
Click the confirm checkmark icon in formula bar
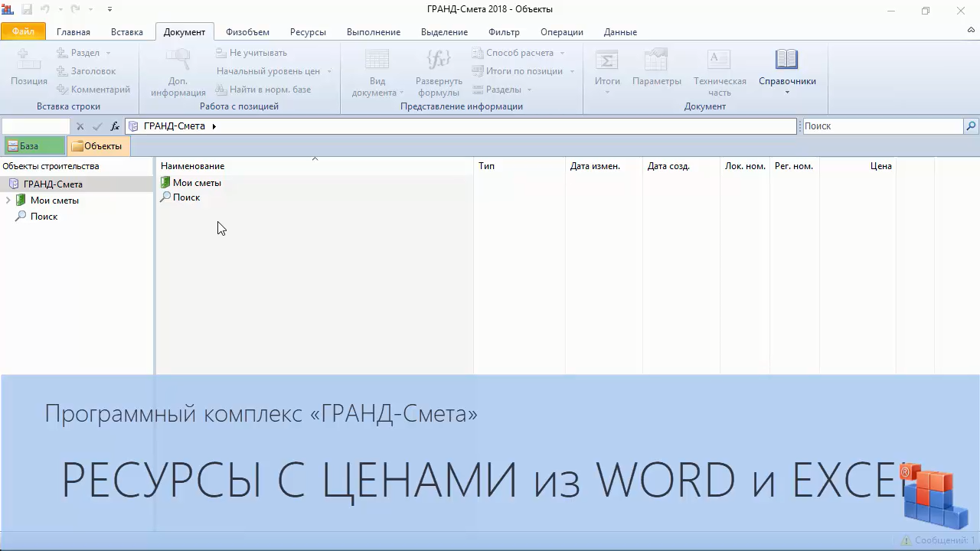(x=97, y=126)
